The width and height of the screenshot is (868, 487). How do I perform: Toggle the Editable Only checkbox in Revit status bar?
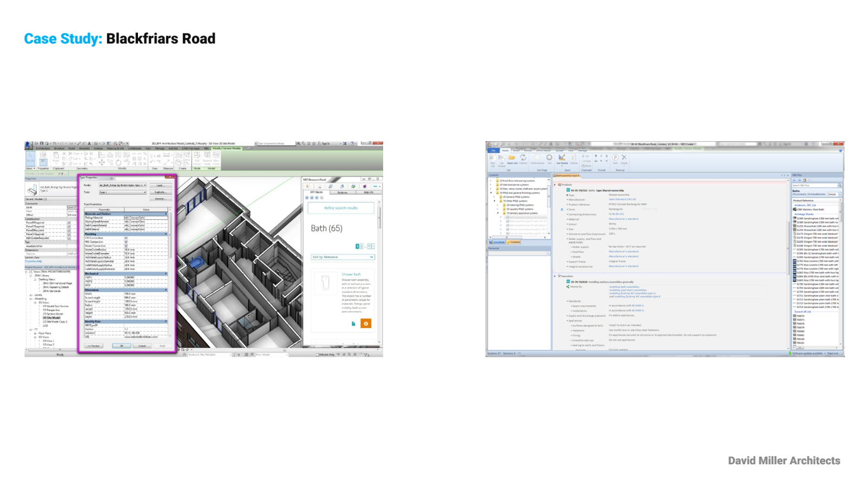[x=318, y=354]
